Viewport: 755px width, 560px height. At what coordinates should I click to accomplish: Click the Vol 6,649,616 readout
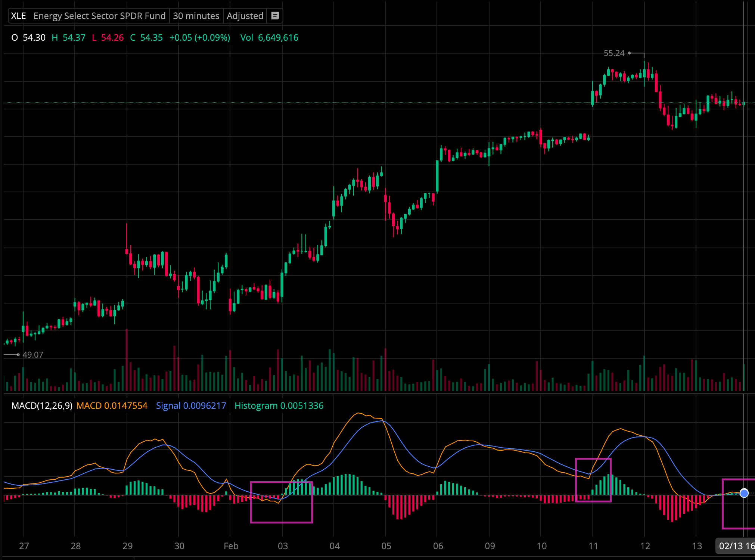269,38
